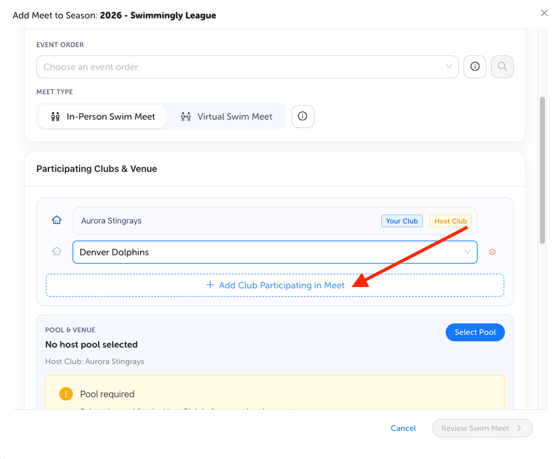Click the meet type info icon
Viewport: 559px width, 459px height.
303,116
